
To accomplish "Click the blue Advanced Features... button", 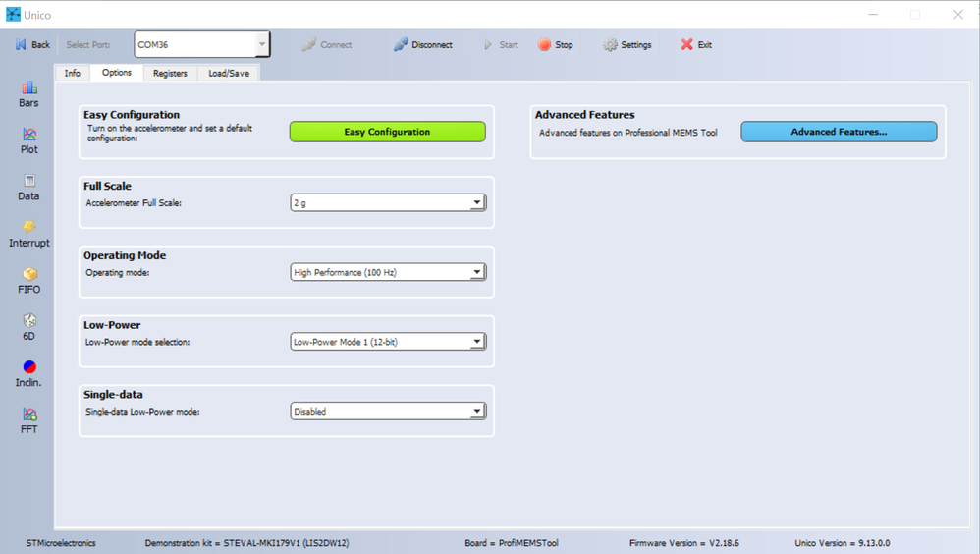I will (x=839, y=132).
